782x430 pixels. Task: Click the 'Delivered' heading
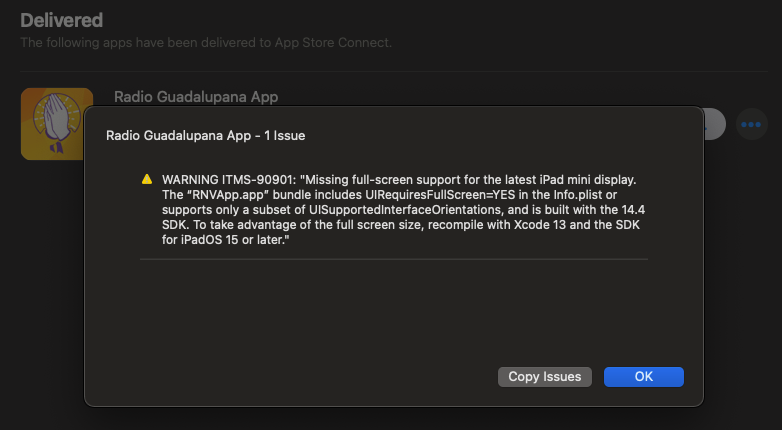point(62,20)
